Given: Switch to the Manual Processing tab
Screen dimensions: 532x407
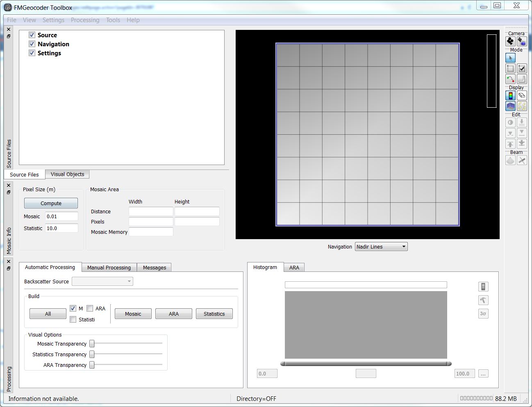Looking at the screenshot, I should click(x=109, y=267).
